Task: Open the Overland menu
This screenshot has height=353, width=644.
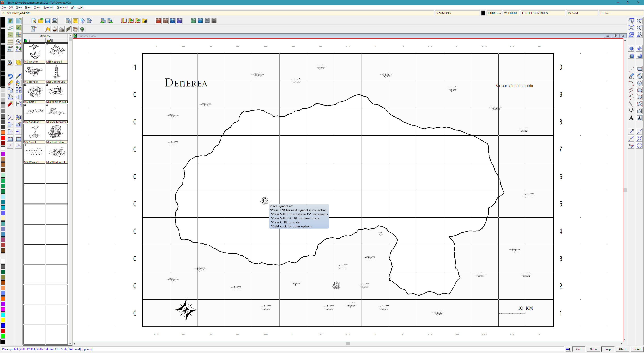Action: point(62,7)
